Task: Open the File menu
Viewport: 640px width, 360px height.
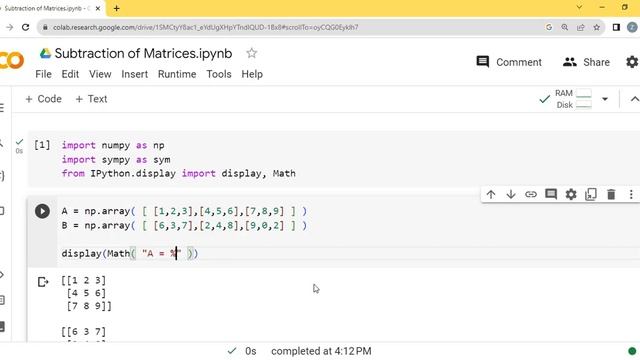Action: [x=43, y=74]
